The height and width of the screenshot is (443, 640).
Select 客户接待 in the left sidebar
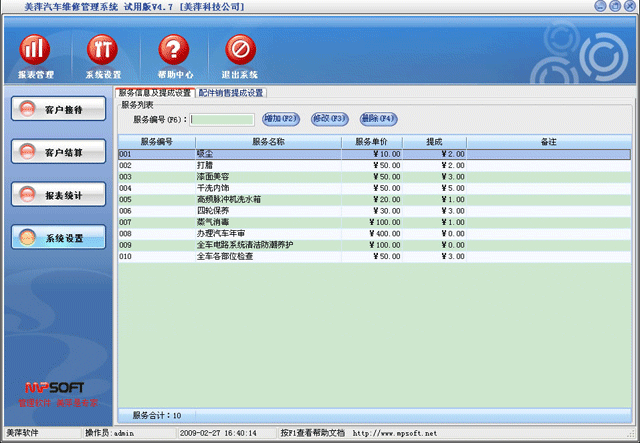(x=58, y=109)
